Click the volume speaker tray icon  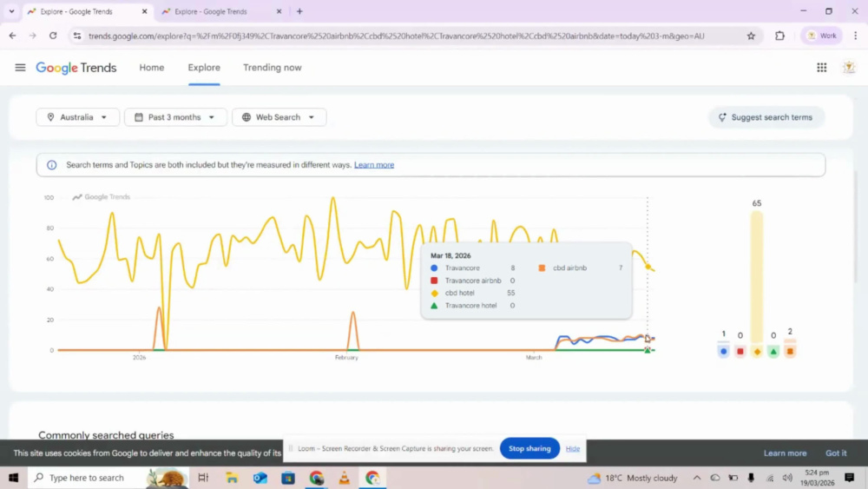point(787,478)
